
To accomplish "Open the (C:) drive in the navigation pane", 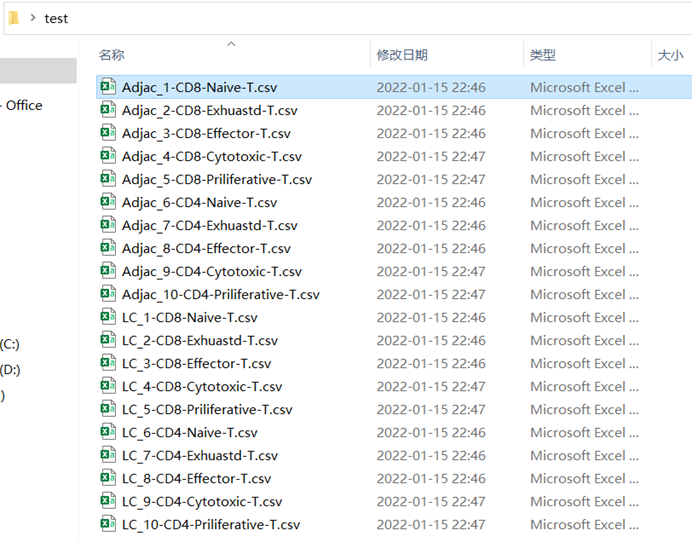I will pyautogui.click(x=10, y=344).
